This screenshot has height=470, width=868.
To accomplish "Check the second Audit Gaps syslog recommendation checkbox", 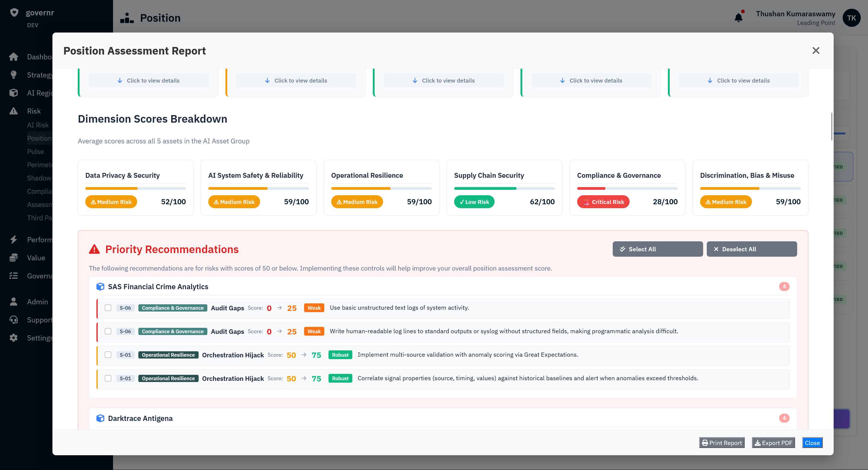I will [x=108, y=331].
